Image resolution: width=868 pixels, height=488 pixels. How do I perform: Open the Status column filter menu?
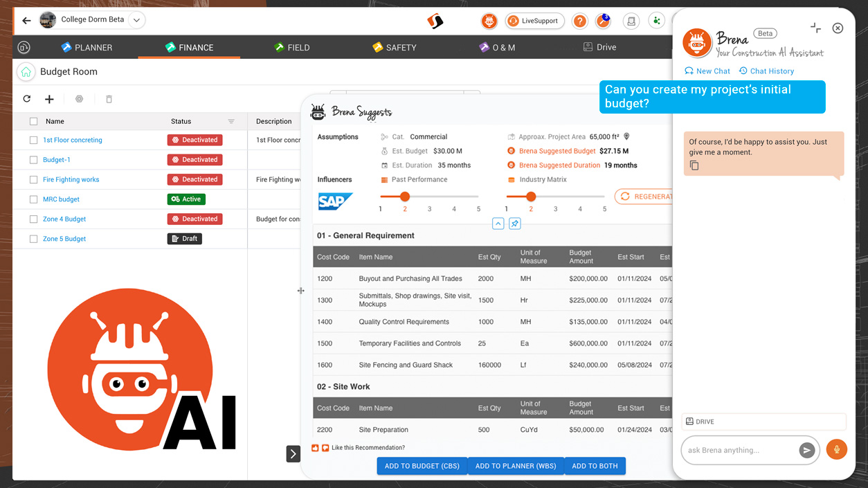tap(231, 122)
